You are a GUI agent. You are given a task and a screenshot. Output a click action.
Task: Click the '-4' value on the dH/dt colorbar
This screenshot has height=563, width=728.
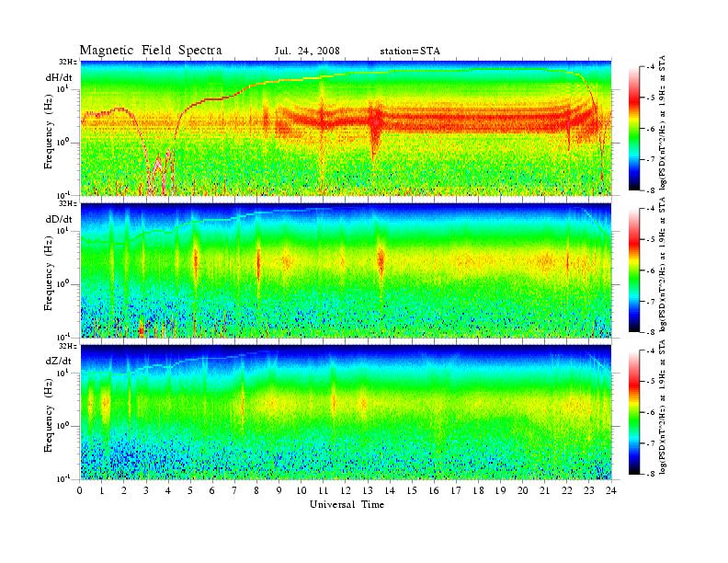point(651,67)
